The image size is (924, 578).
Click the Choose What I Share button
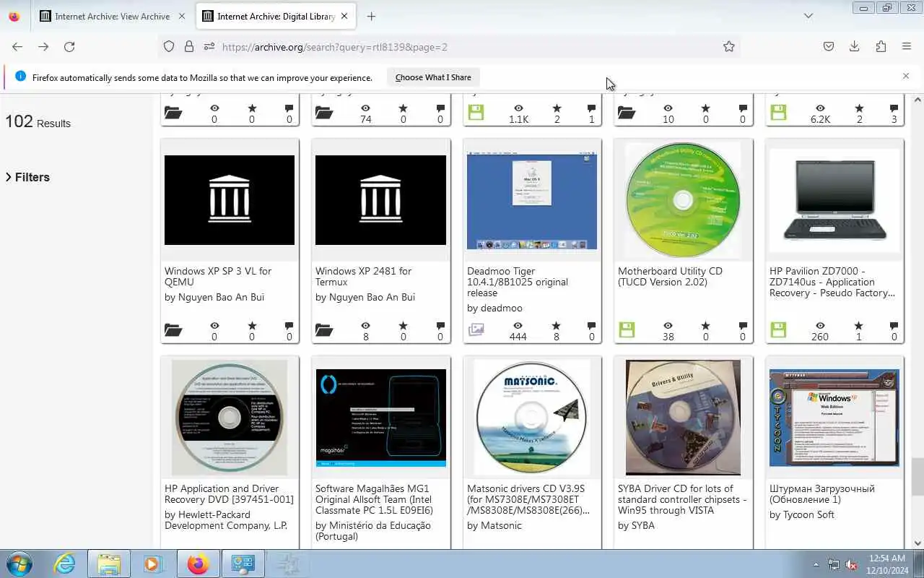click(433, 77)
